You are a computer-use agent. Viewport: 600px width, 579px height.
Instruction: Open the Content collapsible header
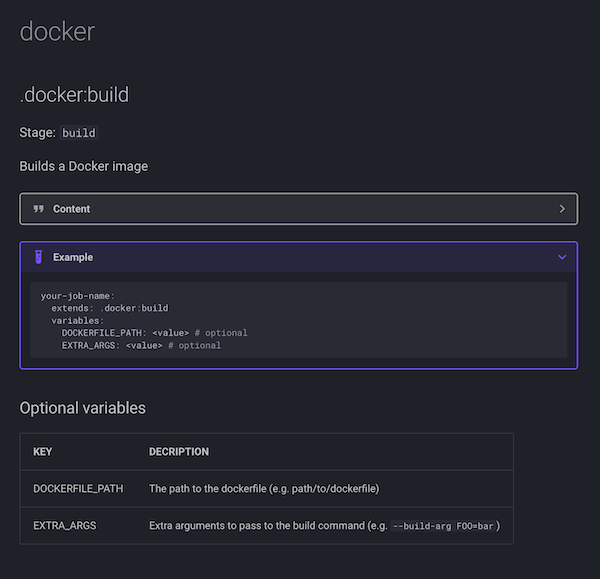click(298, 209)
